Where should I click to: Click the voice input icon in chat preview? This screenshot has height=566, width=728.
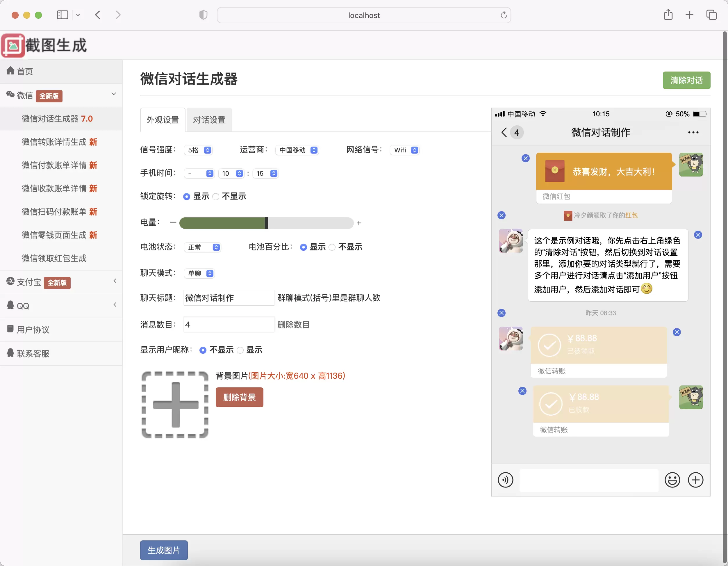(505, 480)
